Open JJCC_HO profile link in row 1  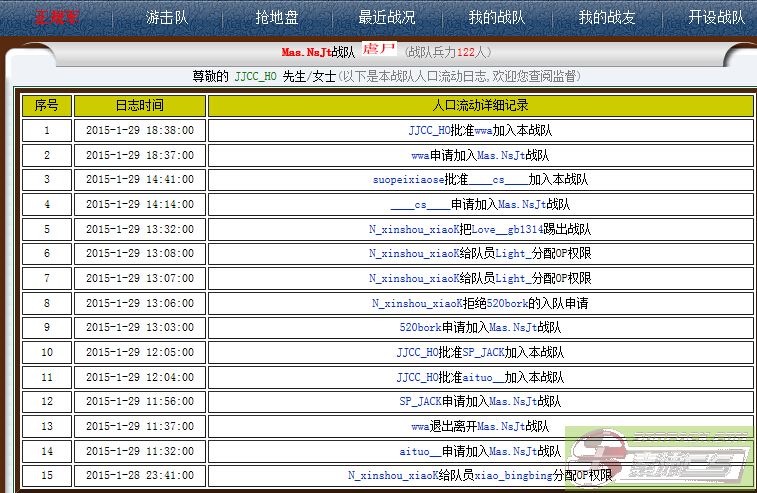tap(429, 130)
